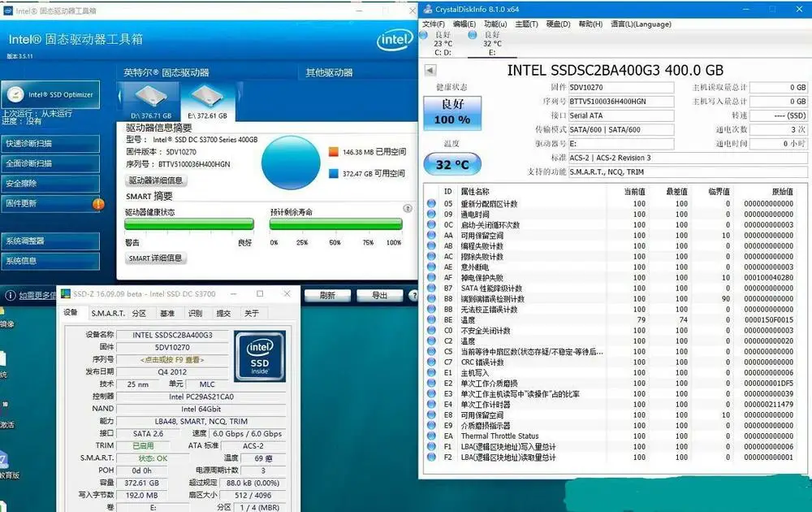Open 安全擦除 in Intel Toolbox
This screenshot has width=812, height=512.
click(50, 184)
